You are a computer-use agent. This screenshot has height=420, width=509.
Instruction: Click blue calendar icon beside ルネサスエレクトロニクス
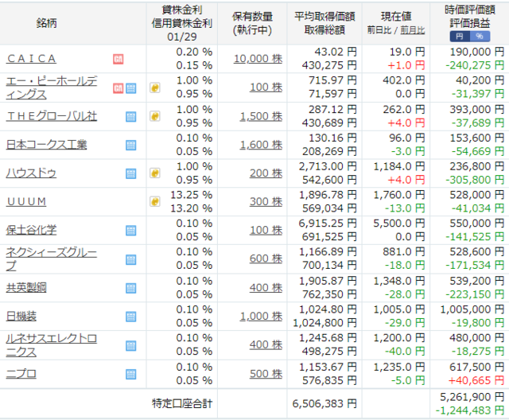(x=130, y=346)
